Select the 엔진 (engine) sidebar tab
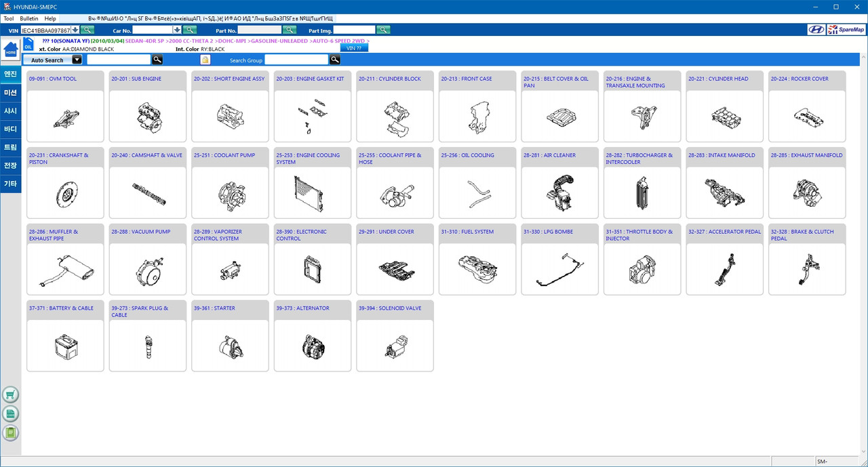Viewport: 868px width, 467px height. (10, 74)
